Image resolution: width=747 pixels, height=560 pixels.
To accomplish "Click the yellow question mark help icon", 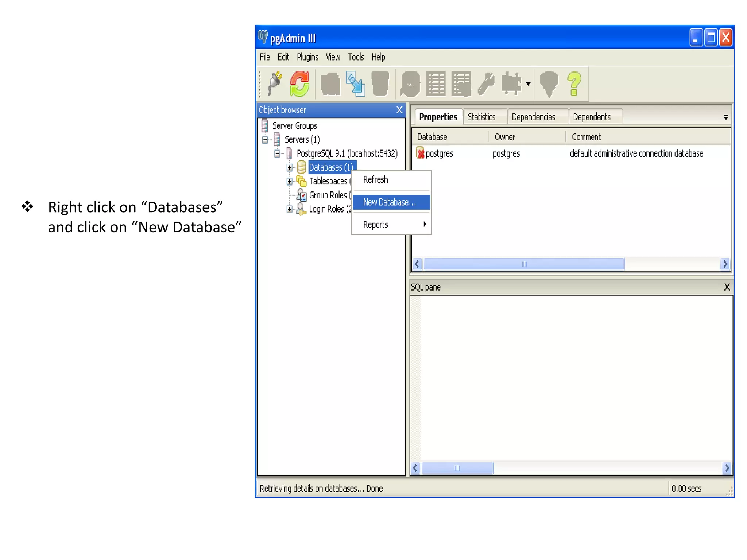I will coord(574,84).
